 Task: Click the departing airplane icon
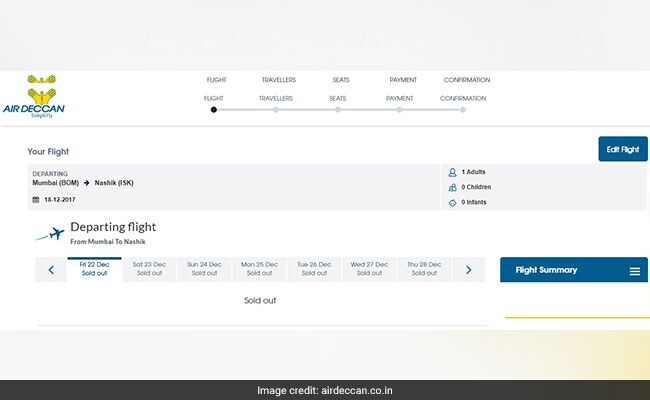(51, 234)
